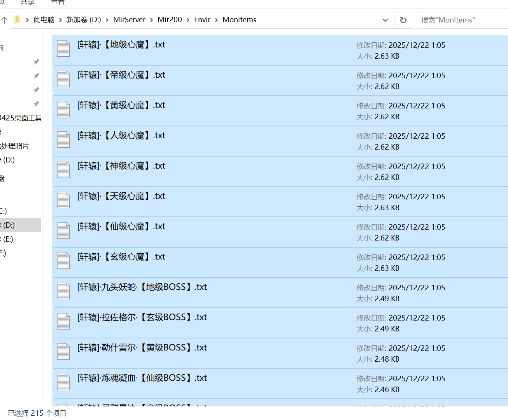Select the file icon of [轩辕]·【地级心魔】.txt
The height and width of the screenshot is (420, 508).
(63, 49)
